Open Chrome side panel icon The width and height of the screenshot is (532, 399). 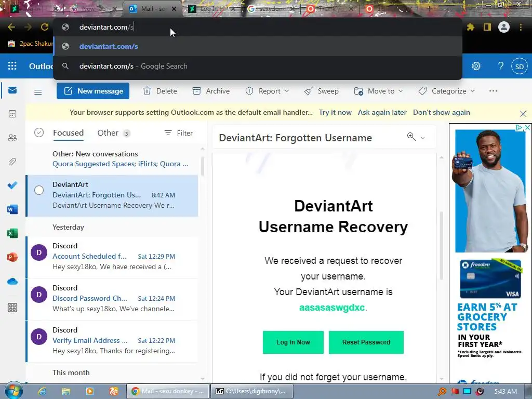click(x=487, y=27)
